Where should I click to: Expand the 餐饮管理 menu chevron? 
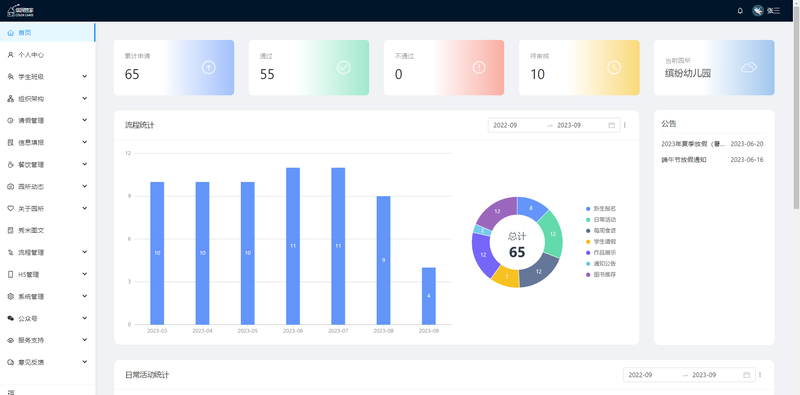tap(85, 164)
